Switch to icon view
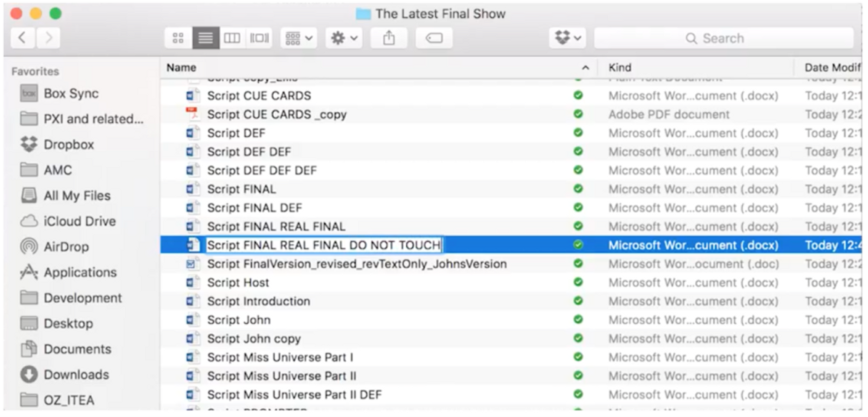The height and width of the screenshot is (417, 868). coord(178,38)
